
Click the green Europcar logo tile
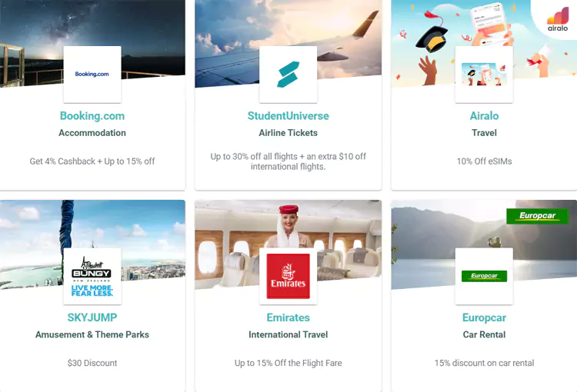pyautogui.click(x=484, y=276)
